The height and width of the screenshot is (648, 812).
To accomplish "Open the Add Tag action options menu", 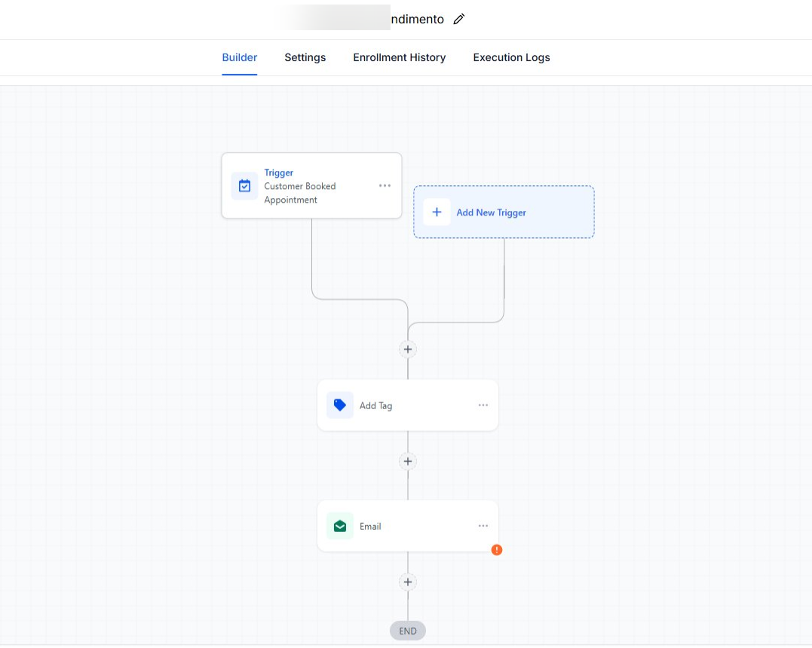I will [483, 405].
